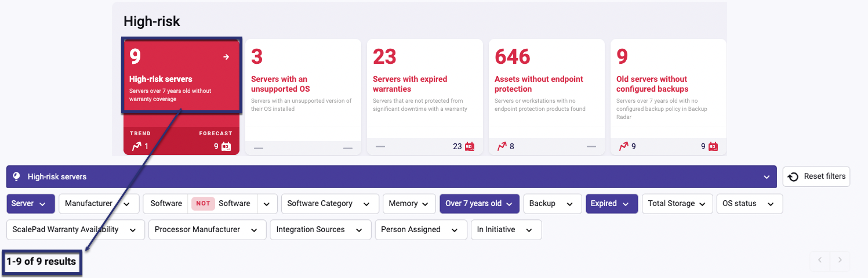This screenshot has height=278, width=868.
Task: Click forecast calendar icon on High-risk servers card
Action: pyautogui.click(x=226, y=147)
